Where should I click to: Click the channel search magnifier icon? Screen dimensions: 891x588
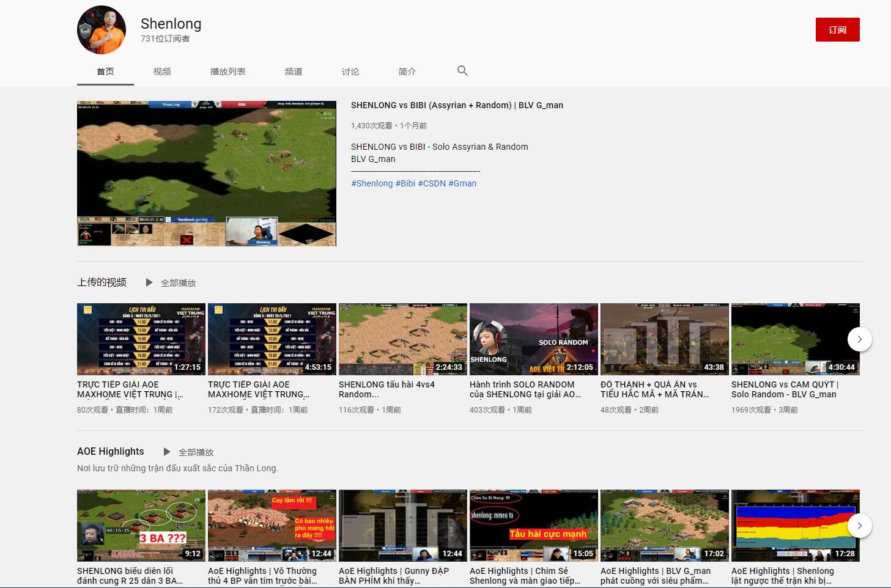[x=462, y=71]
